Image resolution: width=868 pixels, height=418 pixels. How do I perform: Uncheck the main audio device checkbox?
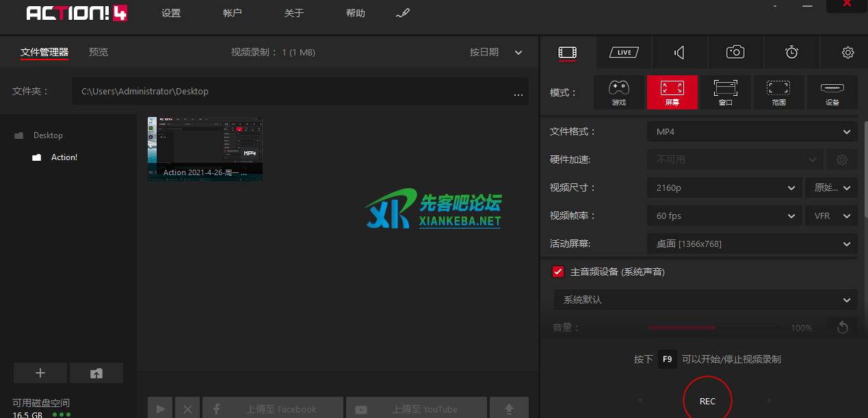pyautogui.click(x=557, y=272)
